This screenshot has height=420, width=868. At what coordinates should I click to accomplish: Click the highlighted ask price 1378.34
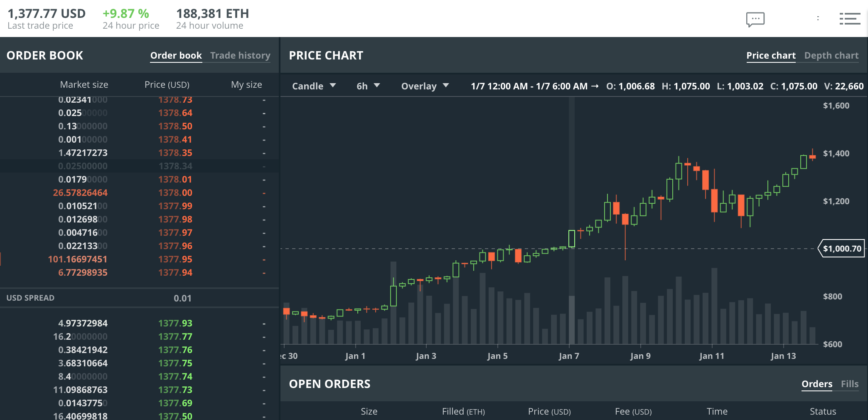point(175,166)
